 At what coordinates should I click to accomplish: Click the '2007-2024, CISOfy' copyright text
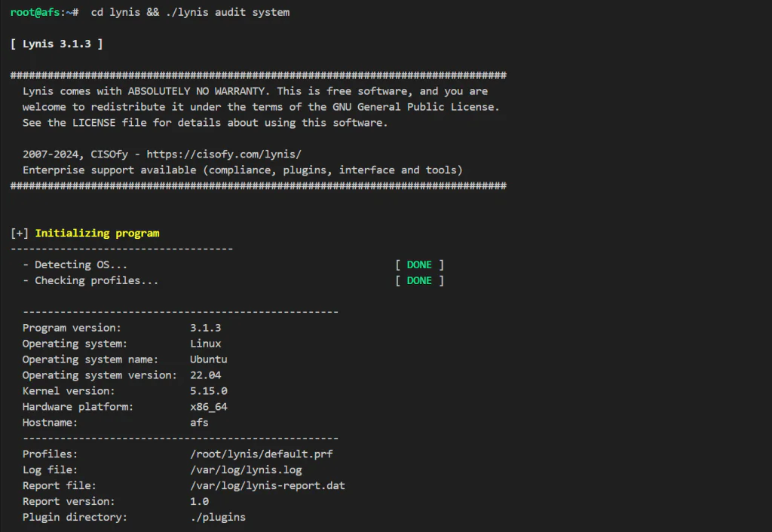click(x=75, y=154)
